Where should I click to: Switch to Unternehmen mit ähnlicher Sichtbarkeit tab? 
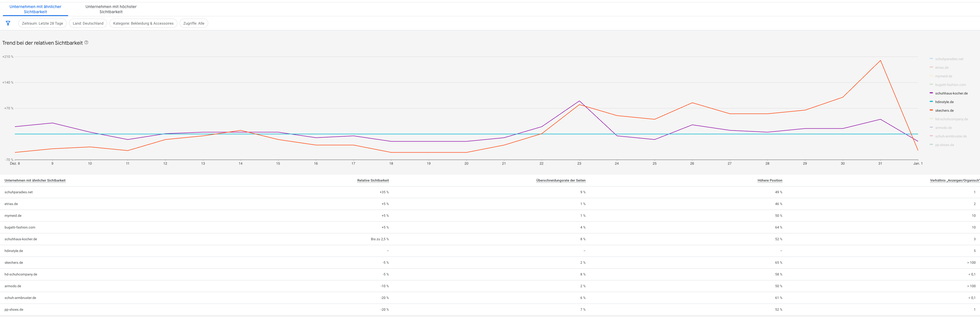point(36,9)
